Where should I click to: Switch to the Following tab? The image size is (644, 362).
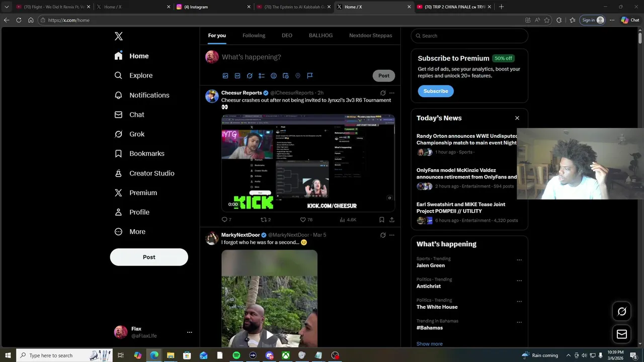pyautogui.click(x=254, y=36)
